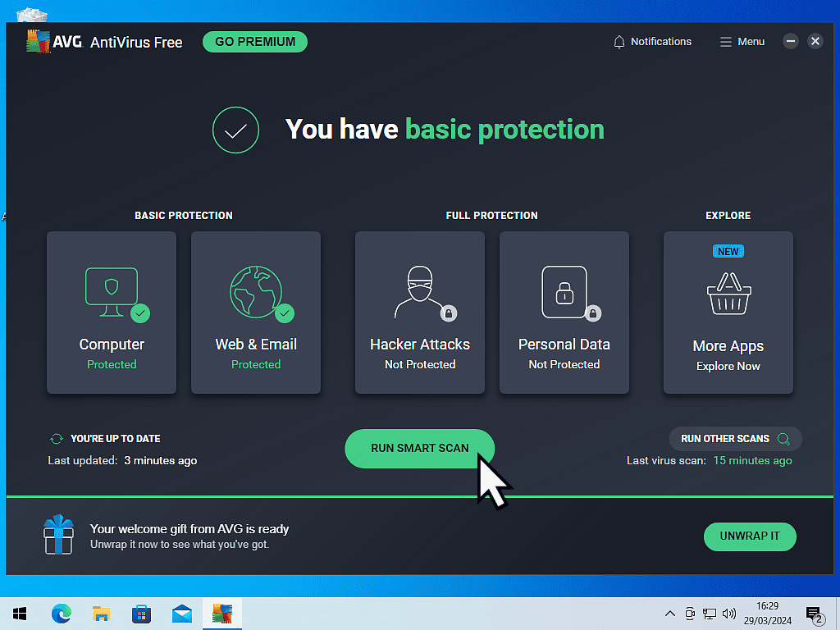Open Mail app from taskbar
840x630 pixels.
tap(182, 614)
